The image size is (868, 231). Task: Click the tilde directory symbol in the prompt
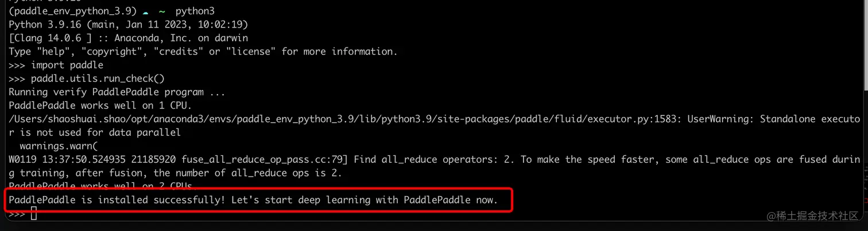pyautogui.click(x=162, y=11)
